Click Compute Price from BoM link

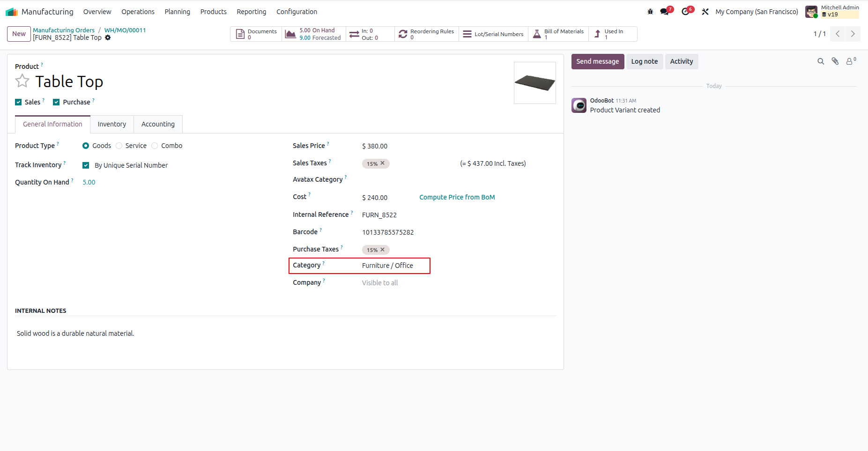[457, 197]
